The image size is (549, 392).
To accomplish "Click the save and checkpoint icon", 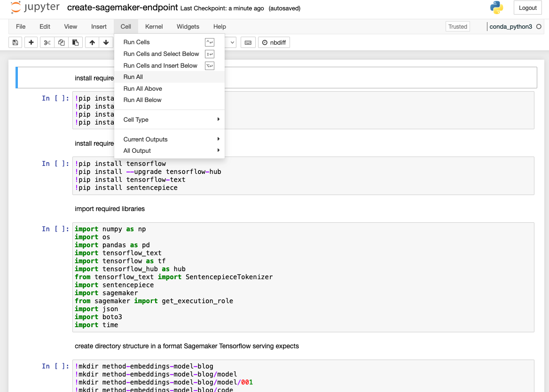I will [x=16, y=42].
